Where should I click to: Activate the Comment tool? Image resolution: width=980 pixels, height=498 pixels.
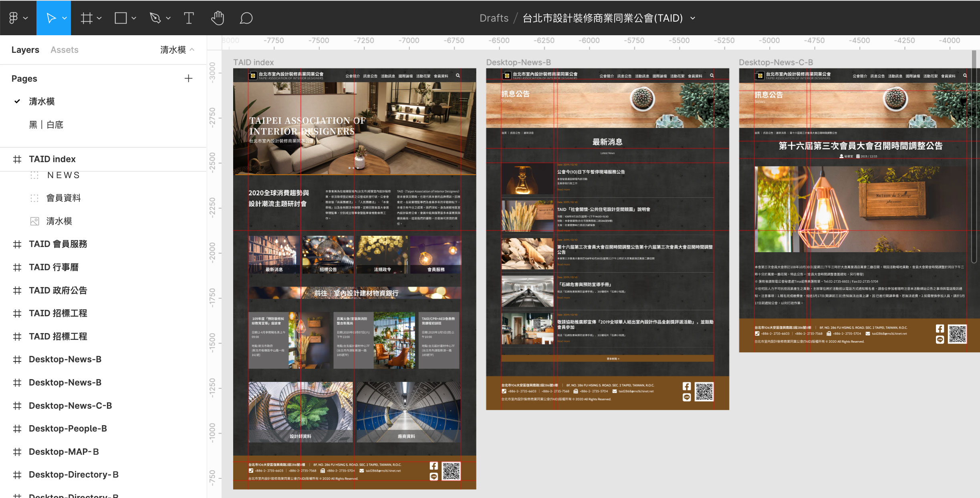click(246, 18)
